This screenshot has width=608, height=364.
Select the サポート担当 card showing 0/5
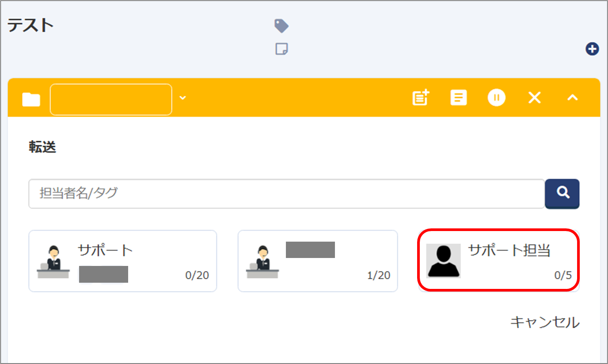499,260
